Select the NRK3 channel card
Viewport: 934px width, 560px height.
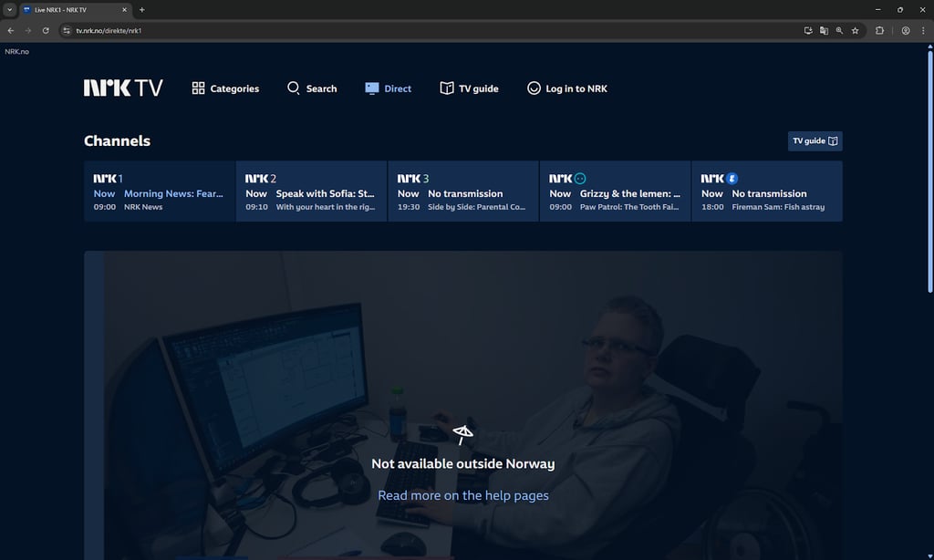tap(463, 192)
